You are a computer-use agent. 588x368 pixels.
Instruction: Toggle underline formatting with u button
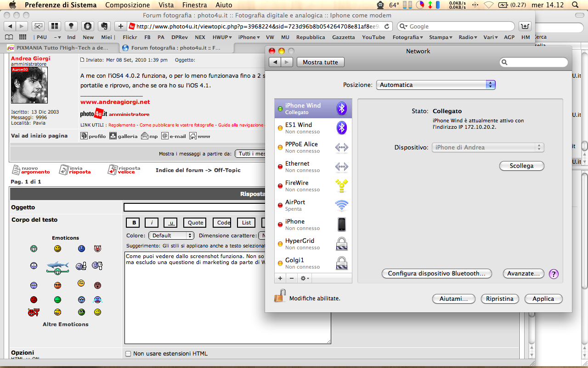click(x=171, y=223)
